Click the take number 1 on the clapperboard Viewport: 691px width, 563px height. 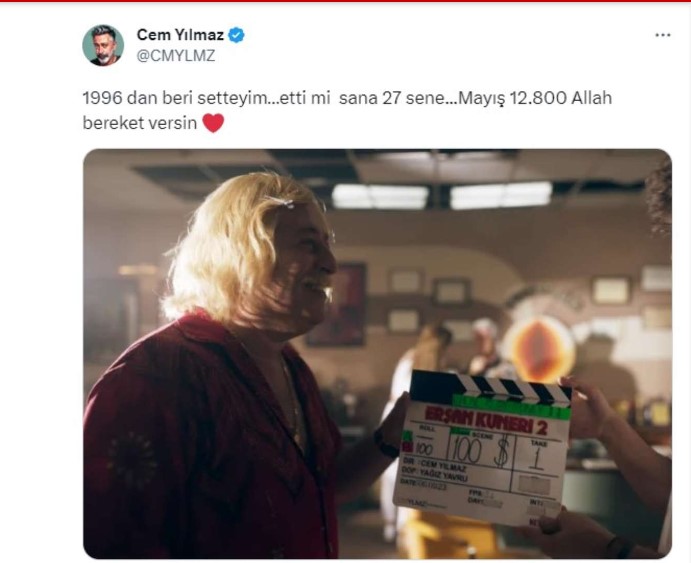(537, 459)
